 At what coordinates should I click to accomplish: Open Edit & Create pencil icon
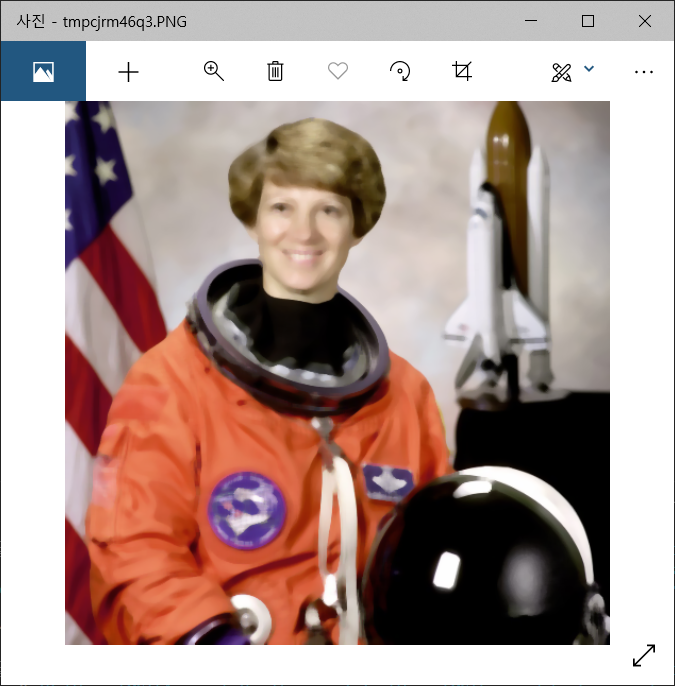(561, 72)
